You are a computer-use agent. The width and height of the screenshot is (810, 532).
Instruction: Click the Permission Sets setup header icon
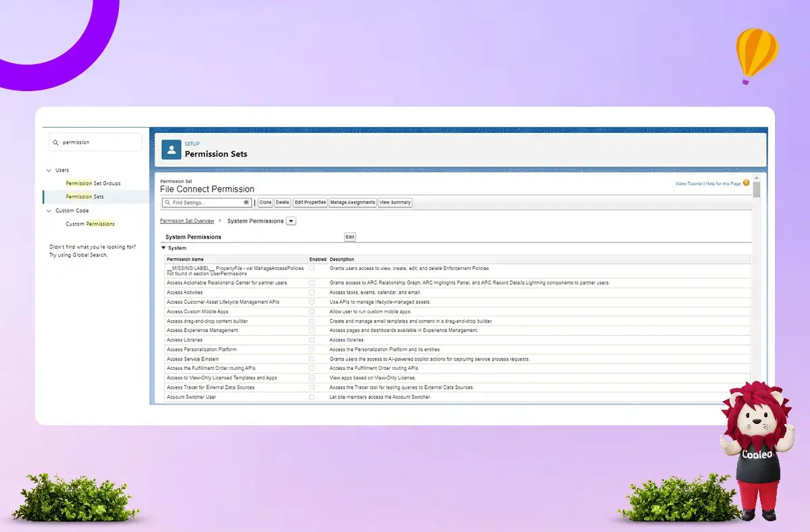pyautogui.click(x=171, y=149)
